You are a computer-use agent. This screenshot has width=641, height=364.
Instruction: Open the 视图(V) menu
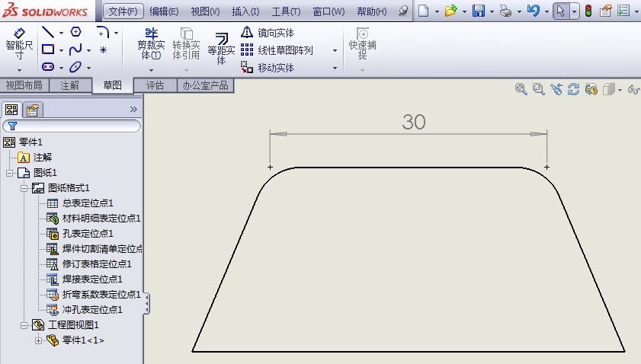(x=205, y=11)
